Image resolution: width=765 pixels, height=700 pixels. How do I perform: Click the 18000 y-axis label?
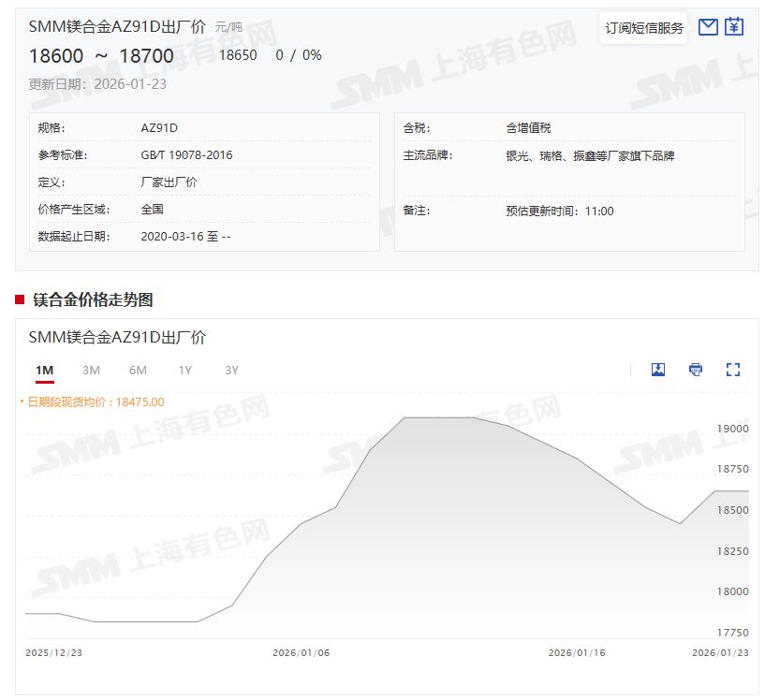tap(732, 591)
